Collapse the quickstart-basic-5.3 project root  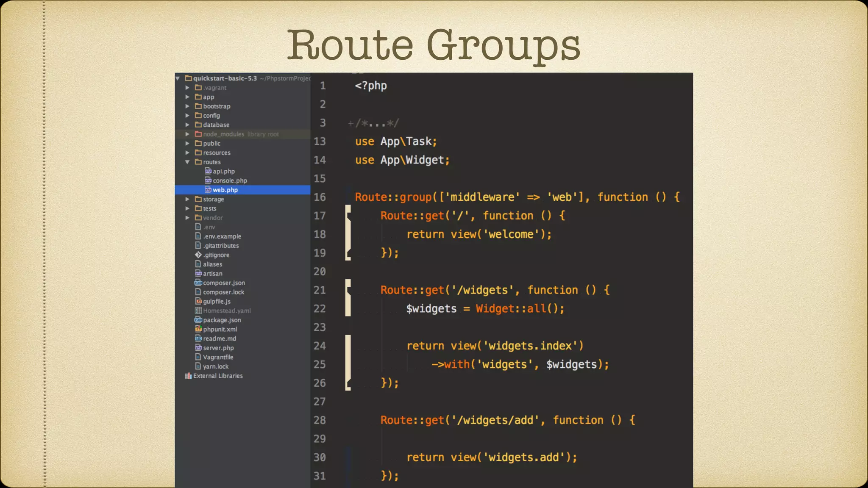pos(178,78)
